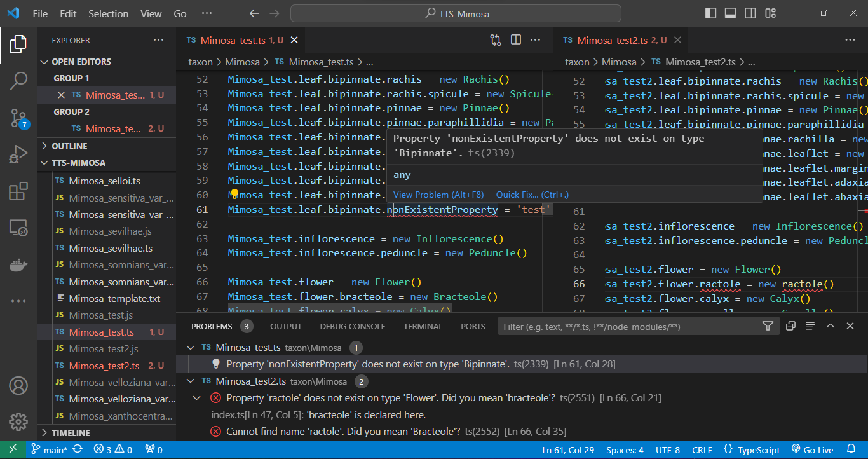Click Go Live in the status bar
868x459 pixels.
click(x=811, y=450)
